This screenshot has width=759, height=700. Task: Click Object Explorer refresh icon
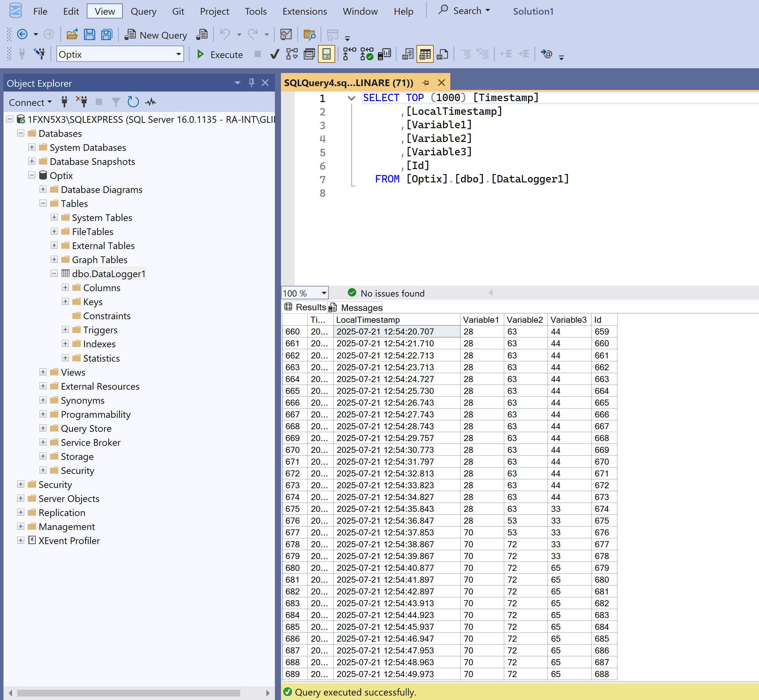tap(133, 102)
